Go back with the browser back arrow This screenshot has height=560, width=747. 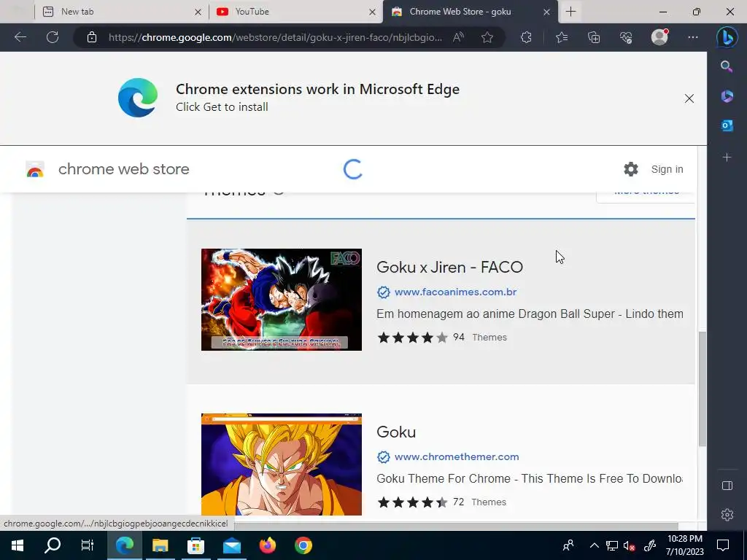[x=20, y=37]
